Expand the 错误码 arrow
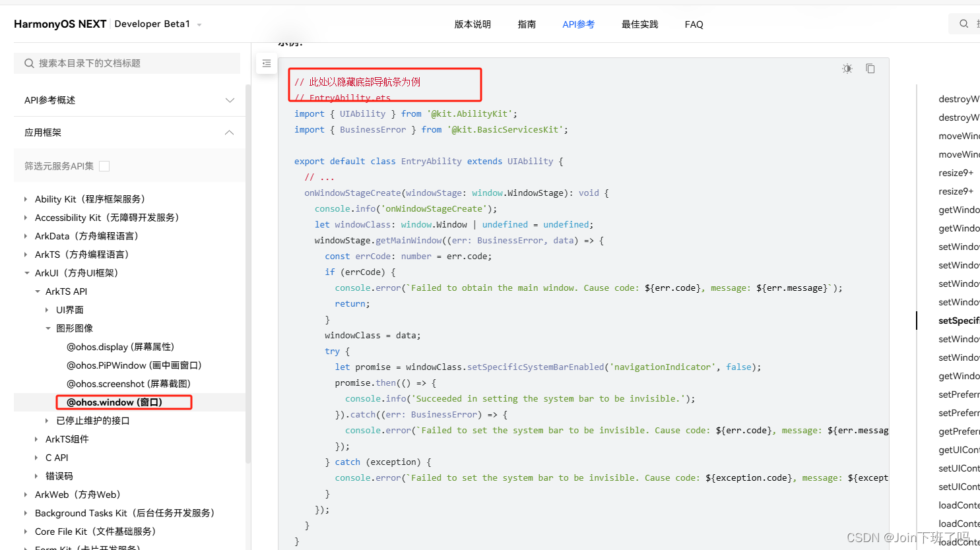980x550 pixels. [x=36, y=476]
